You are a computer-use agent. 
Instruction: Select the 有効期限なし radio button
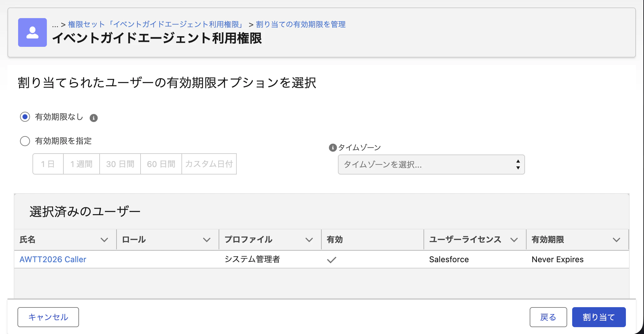25,117
